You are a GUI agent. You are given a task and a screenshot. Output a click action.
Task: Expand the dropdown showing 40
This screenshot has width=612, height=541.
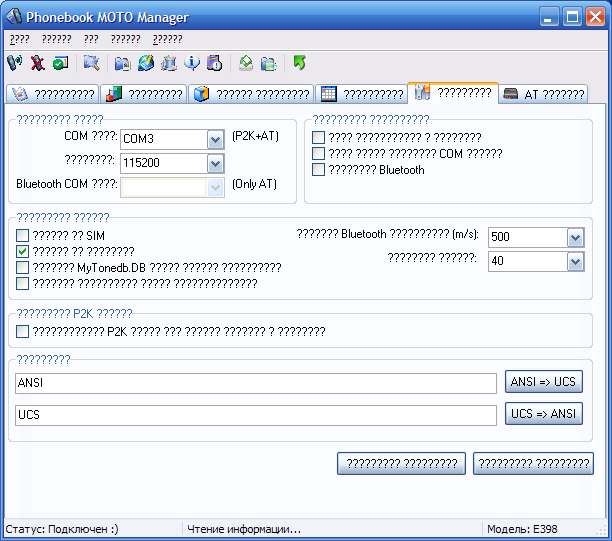575,262
